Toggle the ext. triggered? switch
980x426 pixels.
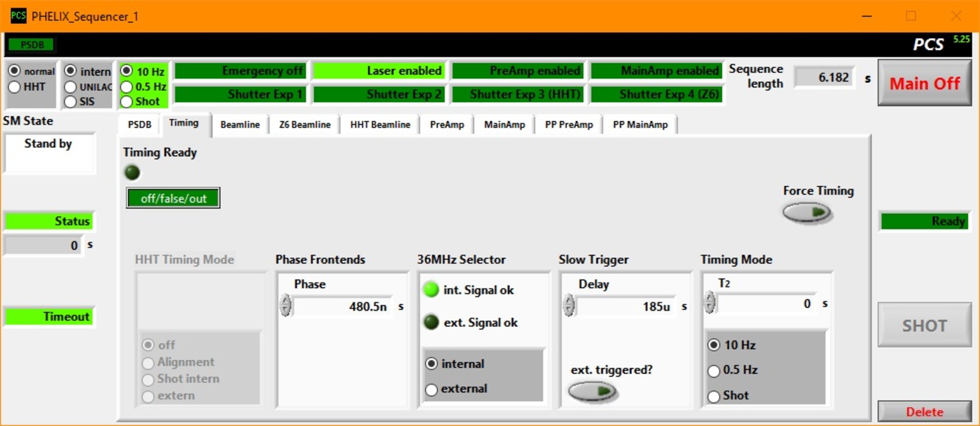tap(592, 391)
